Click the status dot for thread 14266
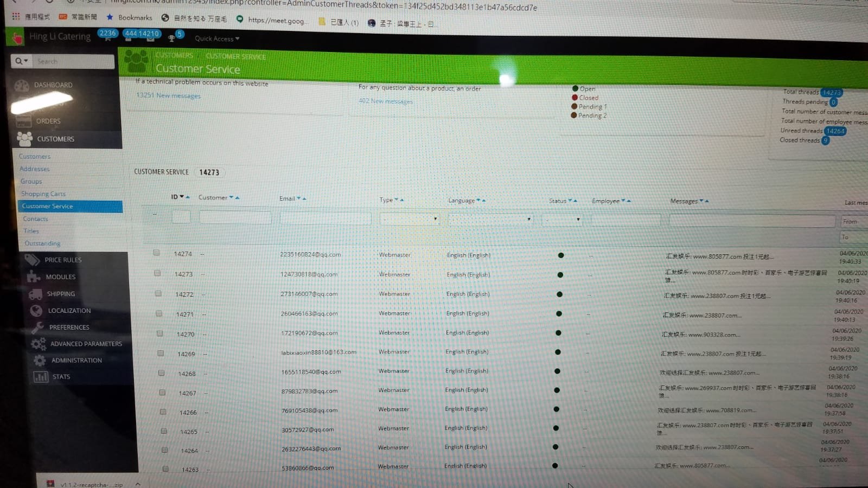The width and height of the screenshot is (868, 488). (x=556, y=409)
